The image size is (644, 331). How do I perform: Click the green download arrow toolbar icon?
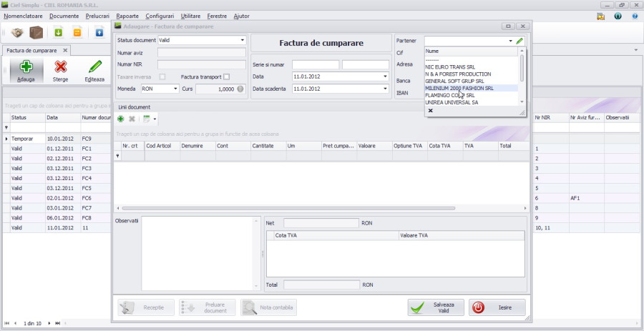point(58,32)
